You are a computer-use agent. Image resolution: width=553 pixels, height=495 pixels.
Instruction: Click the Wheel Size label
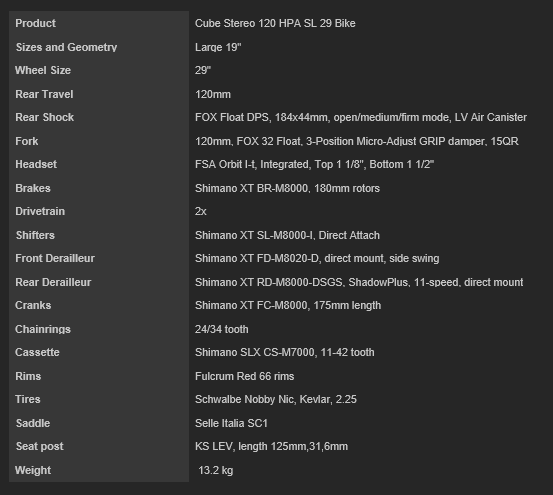pos(43,70)
